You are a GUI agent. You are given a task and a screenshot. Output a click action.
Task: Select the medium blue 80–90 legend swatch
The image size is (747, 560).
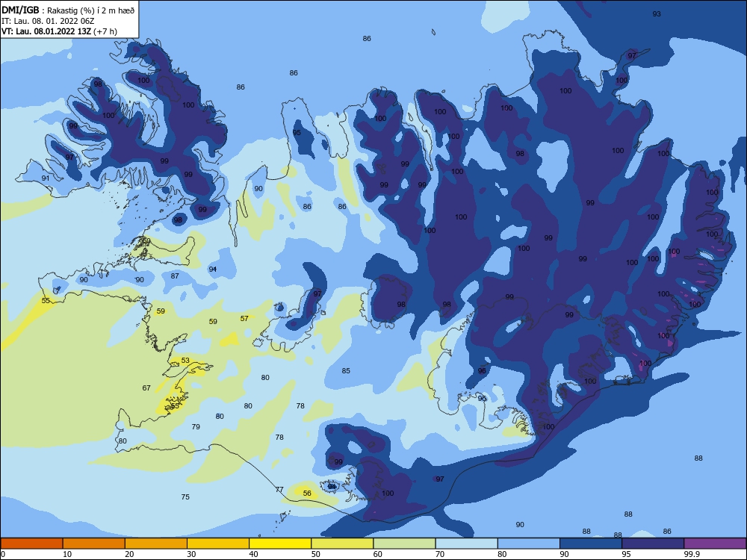pos(529,544)
